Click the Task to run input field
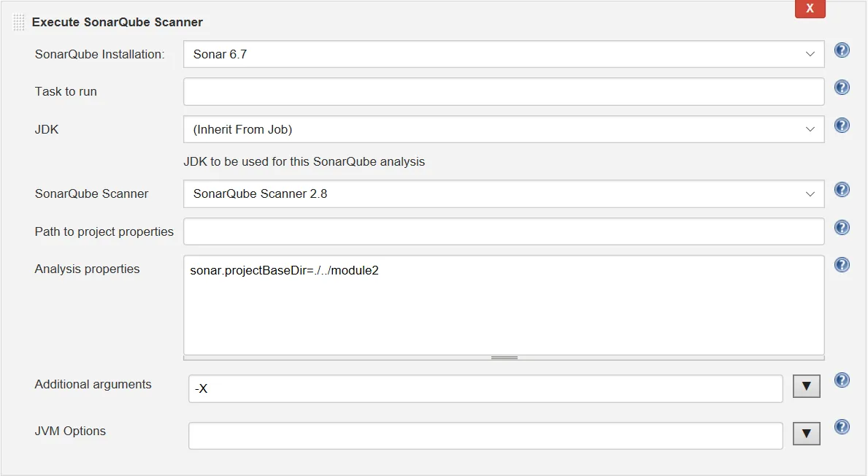 (504, 92)
